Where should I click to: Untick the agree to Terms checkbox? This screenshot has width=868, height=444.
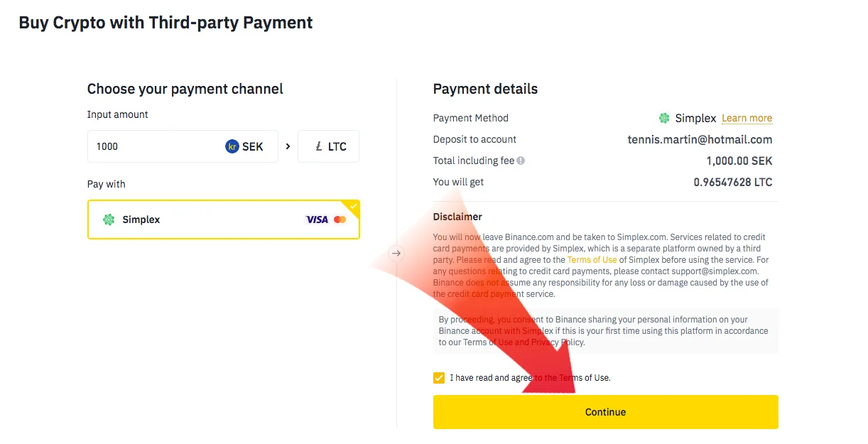click(439, 377)
